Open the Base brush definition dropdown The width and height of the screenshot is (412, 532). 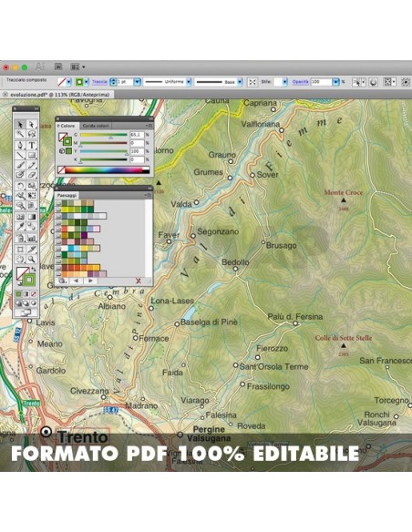coord(240,82)
